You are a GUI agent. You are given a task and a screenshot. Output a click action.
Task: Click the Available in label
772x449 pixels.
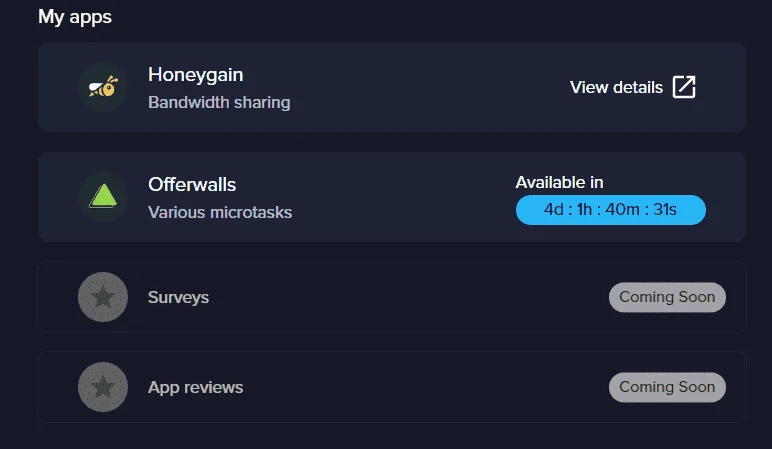(559, 182)
